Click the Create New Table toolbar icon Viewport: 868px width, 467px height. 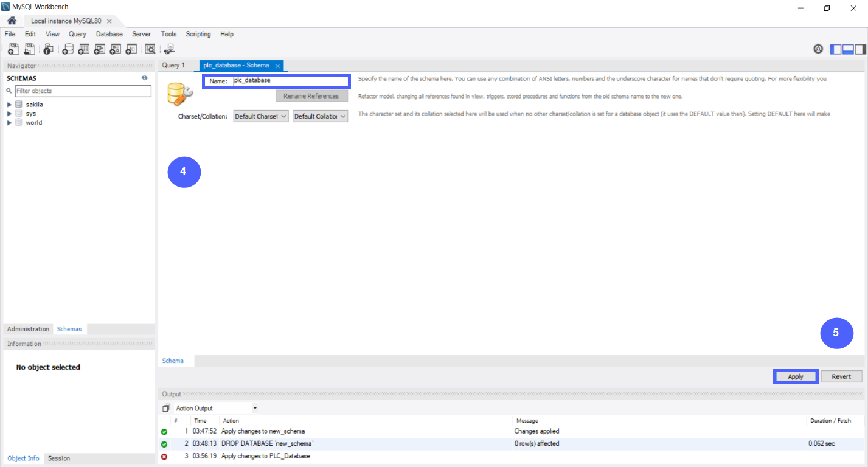(x=84, y=49)
